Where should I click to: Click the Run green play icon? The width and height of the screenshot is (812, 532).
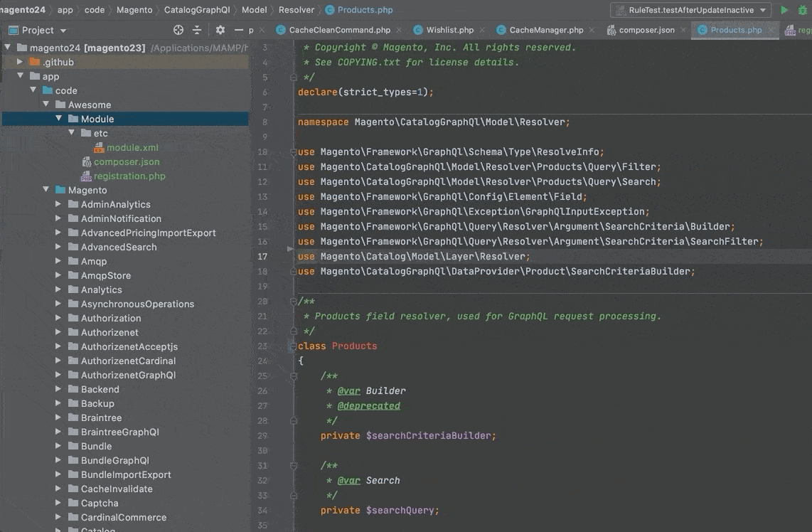(784, 10)
